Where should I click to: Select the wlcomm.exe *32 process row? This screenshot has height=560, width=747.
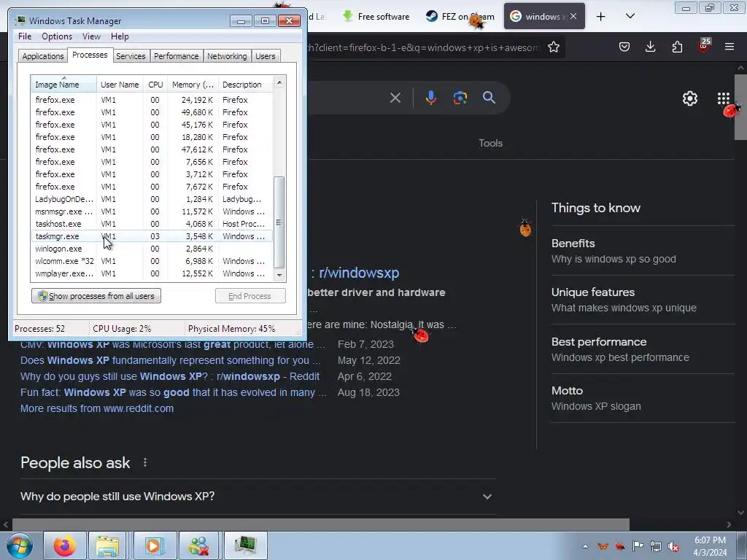[152, 261]
